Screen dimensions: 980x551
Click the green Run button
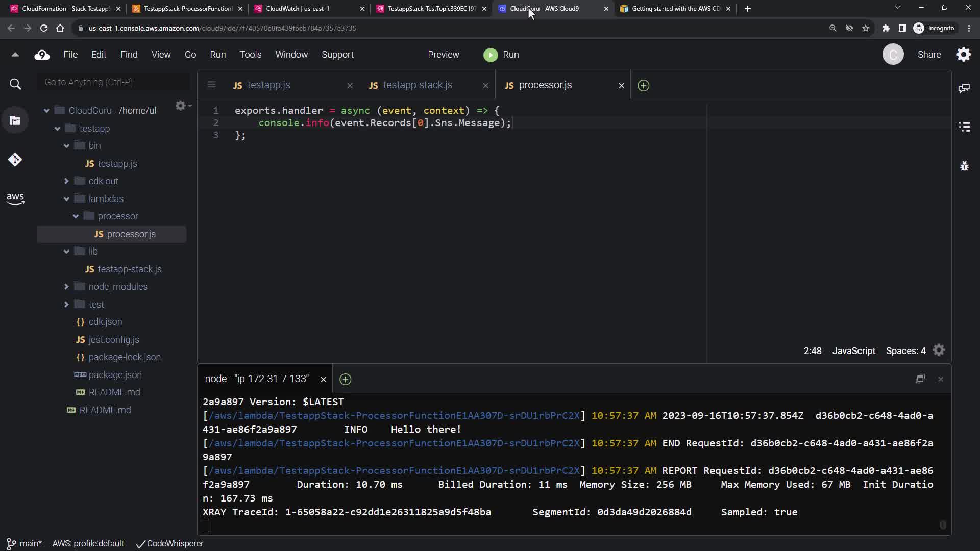(501, 55)
